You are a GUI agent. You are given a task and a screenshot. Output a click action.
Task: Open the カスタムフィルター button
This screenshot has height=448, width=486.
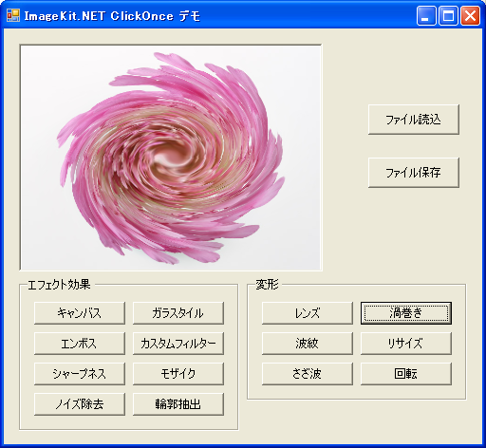coord(178,344)
